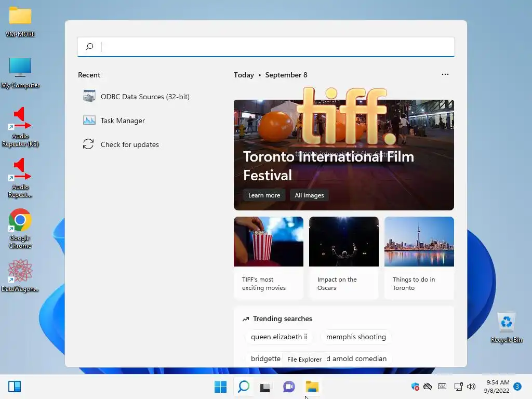Open Check for updates recent text

(x=129, y=144)
